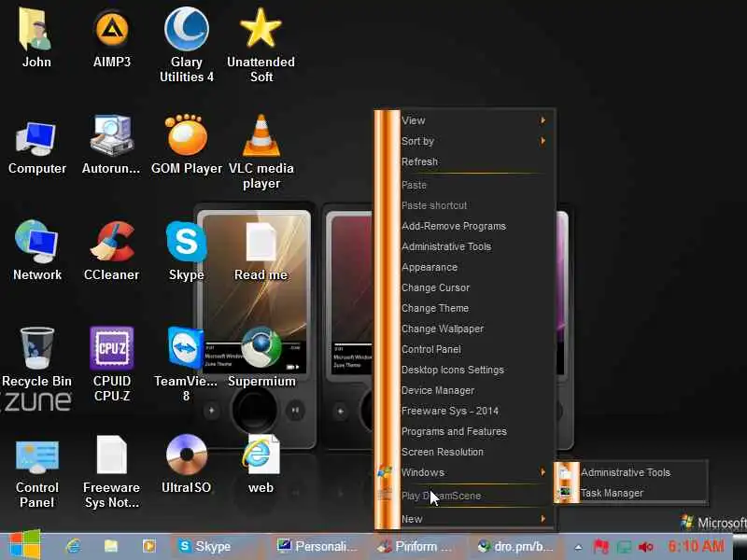Select Administrative Tools in main context menu
Image resolution: width=747 pixels, height=560 pixels.
pyautogui.click(x=478, y=246)
